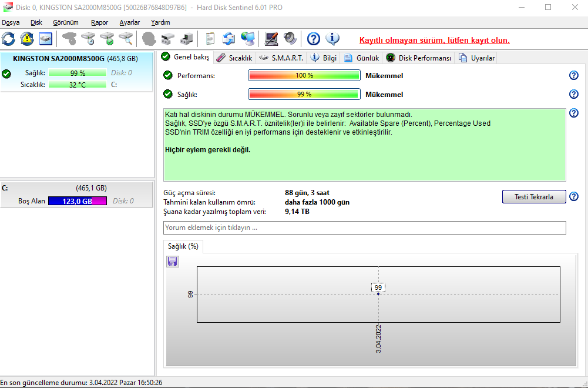
Task: Click the disk with green checkmark toolbar icon
Action: point(107,39)
